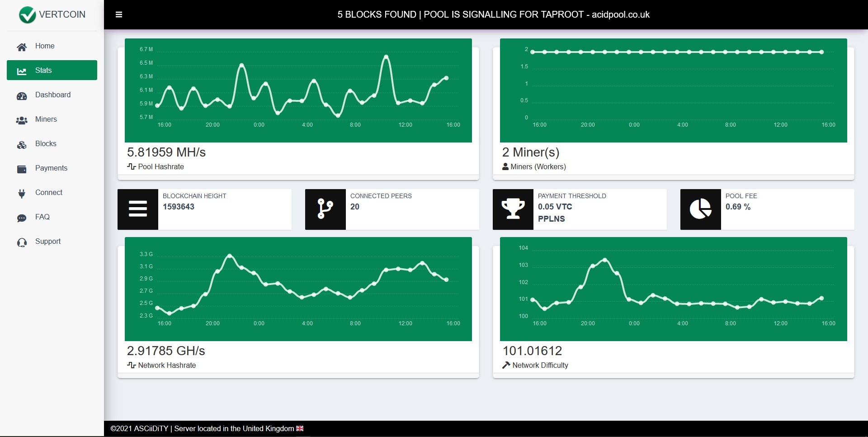Click the Payment Threshold trophy icon
The image size is (868, 437).
pos(513,209)
